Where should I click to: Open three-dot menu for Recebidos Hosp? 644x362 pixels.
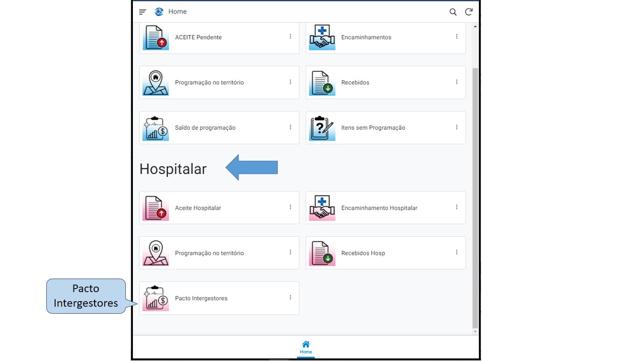pyautogui.click(x=457, y=252)
